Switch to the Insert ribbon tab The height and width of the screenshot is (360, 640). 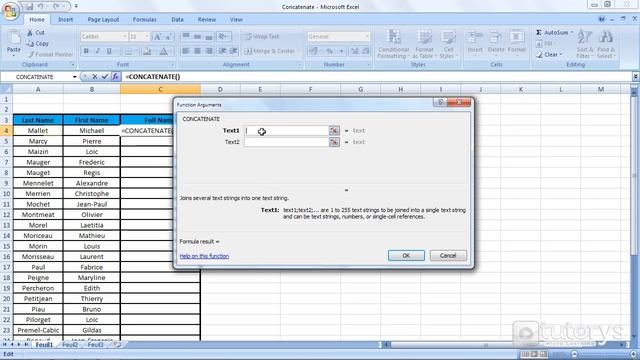coord(65,19)
